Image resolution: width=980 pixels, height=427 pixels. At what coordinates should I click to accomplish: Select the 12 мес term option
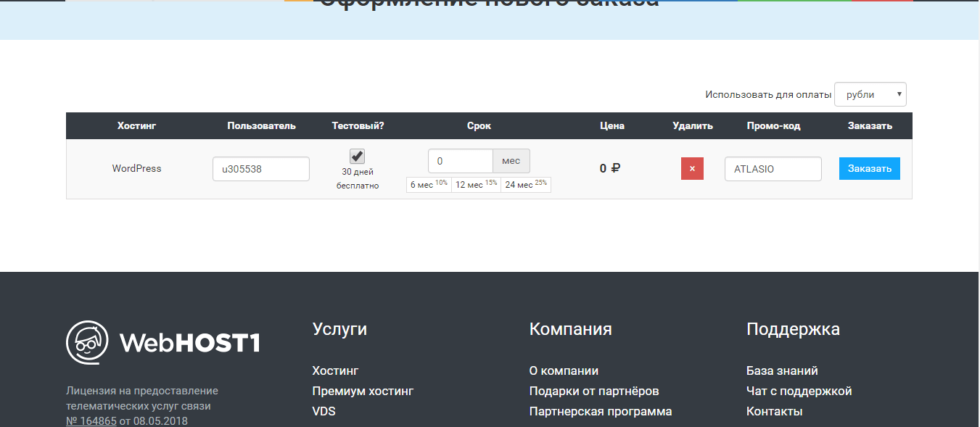point(476,185)
